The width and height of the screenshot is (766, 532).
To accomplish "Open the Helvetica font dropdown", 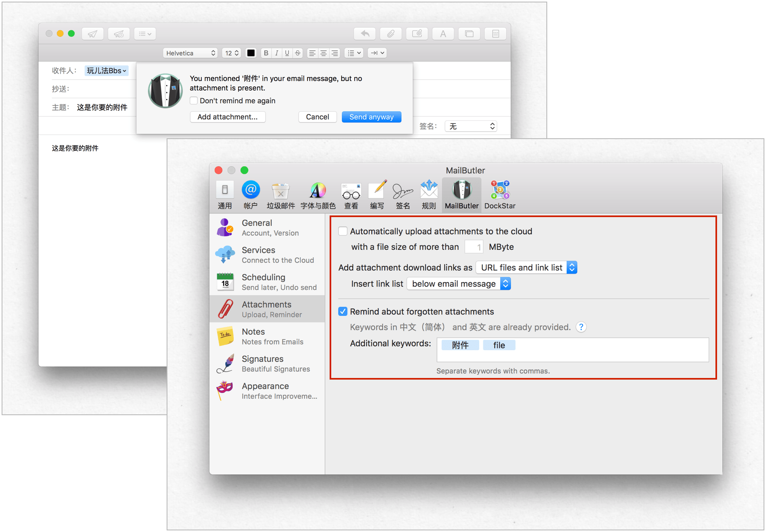I will [190, 53].
